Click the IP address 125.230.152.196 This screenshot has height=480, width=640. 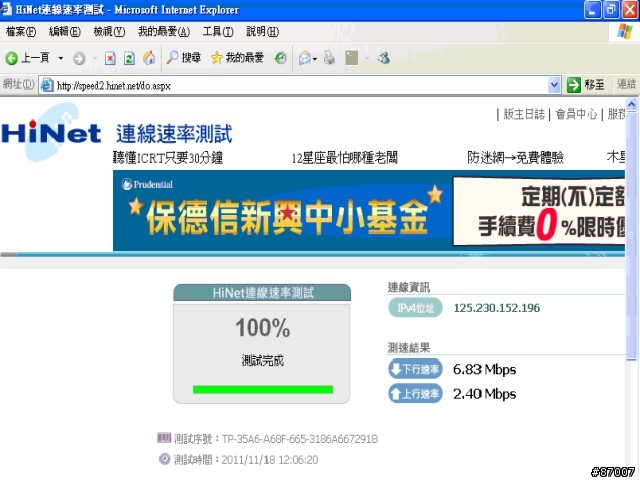point(497,308)
